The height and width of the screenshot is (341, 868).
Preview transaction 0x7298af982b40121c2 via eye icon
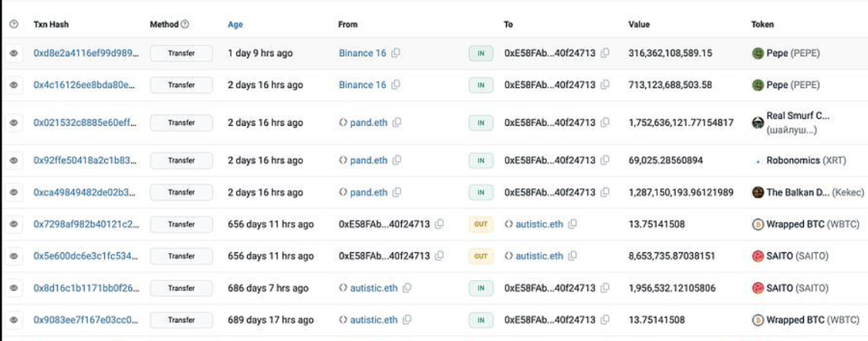[x=14, y=225]
